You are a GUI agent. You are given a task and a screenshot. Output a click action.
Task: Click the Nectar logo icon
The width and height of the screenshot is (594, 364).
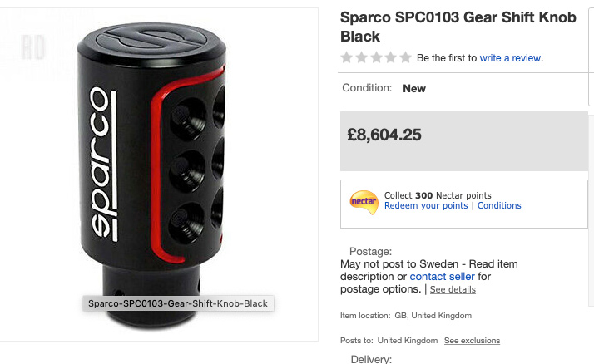[364, 201]
